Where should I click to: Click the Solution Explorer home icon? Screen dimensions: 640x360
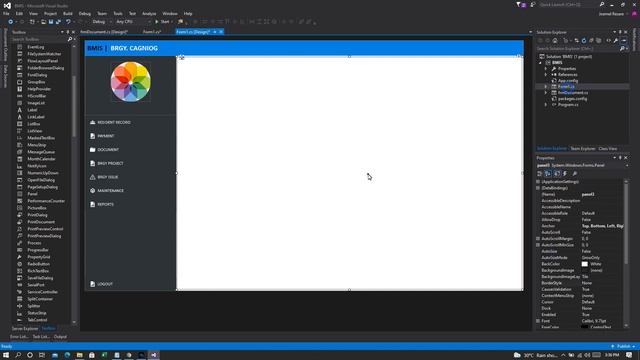555,40
